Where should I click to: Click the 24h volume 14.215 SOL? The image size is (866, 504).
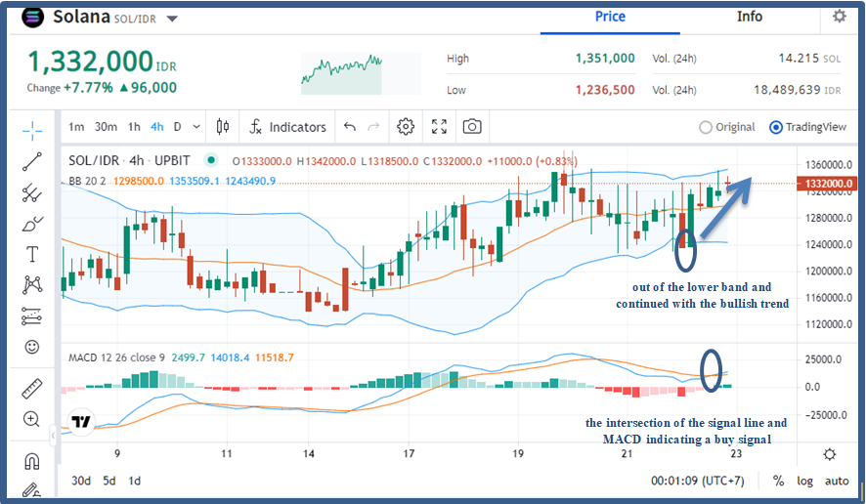pos(809,58)
